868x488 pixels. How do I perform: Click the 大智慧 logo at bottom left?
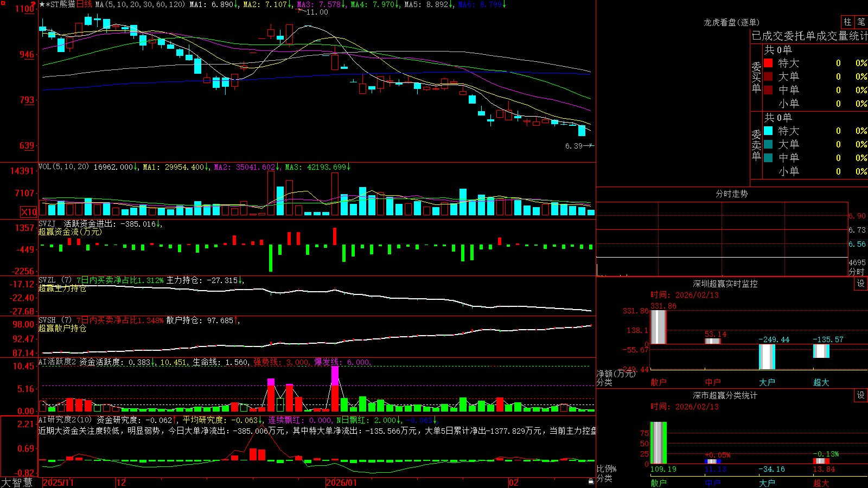[x=17, y=483]
